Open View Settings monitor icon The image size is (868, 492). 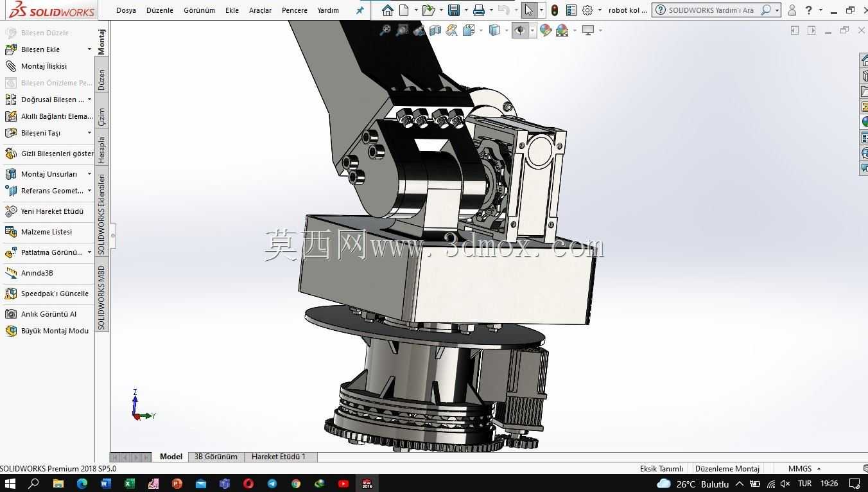[587, 30]
